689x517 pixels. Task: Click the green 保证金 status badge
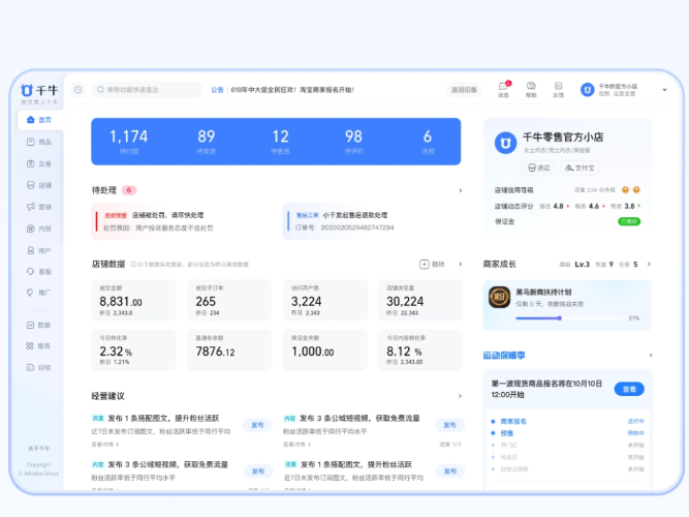(629, 221)
